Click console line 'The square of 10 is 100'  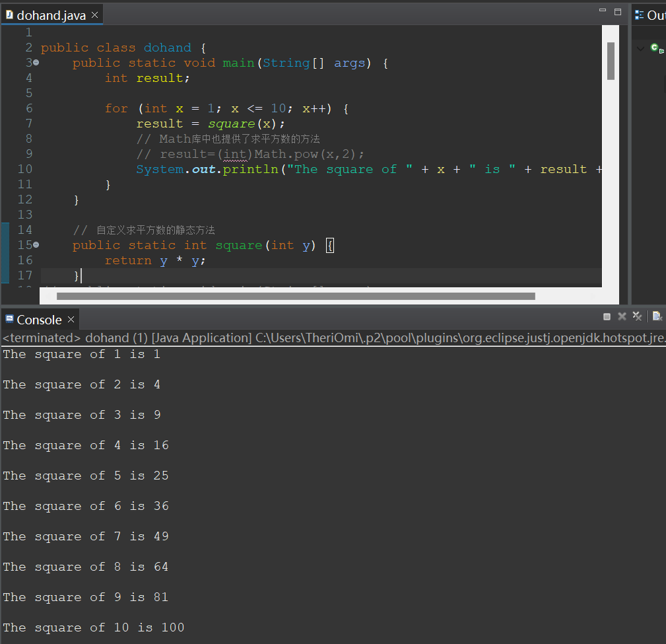tap(94, 628)
